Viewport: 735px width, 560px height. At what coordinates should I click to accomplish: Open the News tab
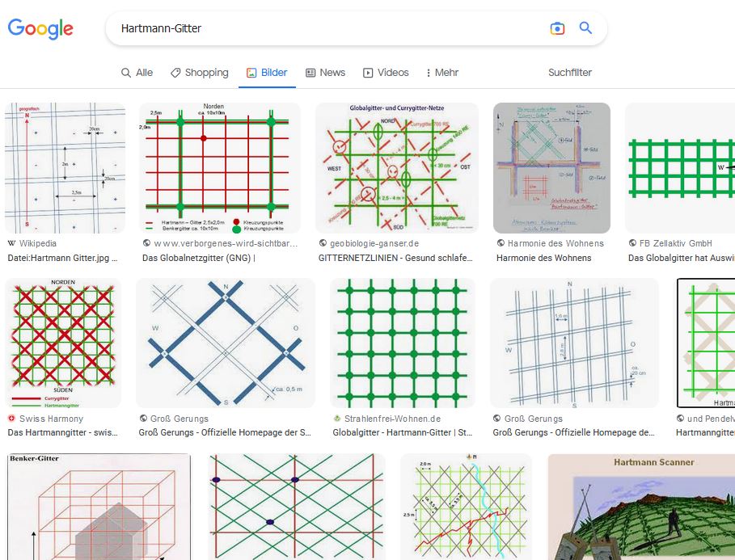point(325,73)
